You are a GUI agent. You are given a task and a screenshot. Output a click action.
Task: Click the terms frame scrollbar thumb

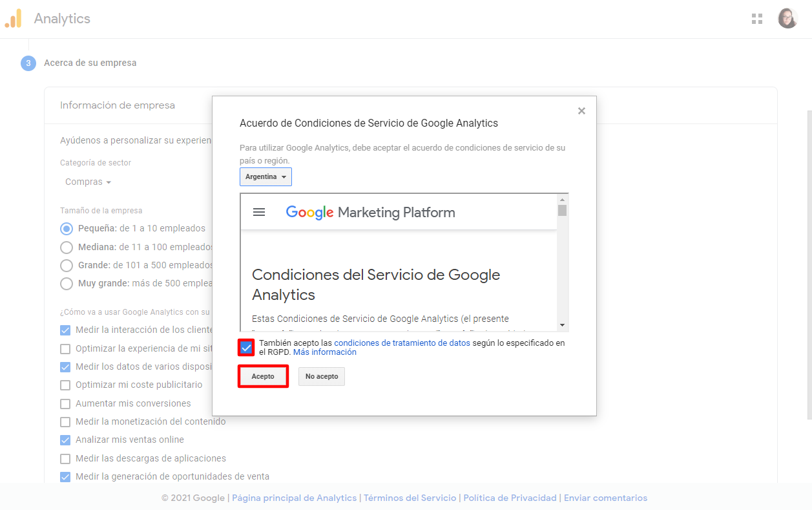click(562, 210)
